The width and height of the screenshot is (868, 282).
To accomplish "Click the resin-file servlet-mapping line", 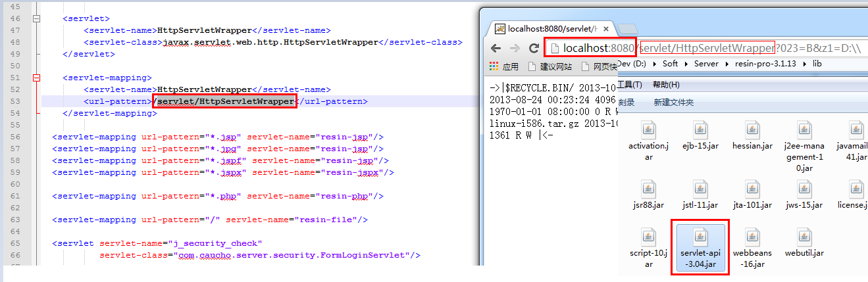I will (210, 220).
